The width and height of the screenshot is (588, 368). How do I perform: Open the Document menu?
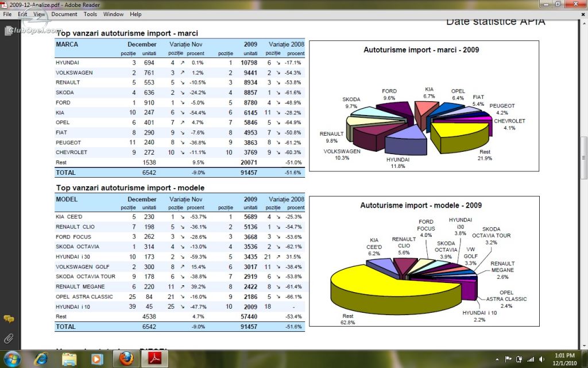pos(64,14)
